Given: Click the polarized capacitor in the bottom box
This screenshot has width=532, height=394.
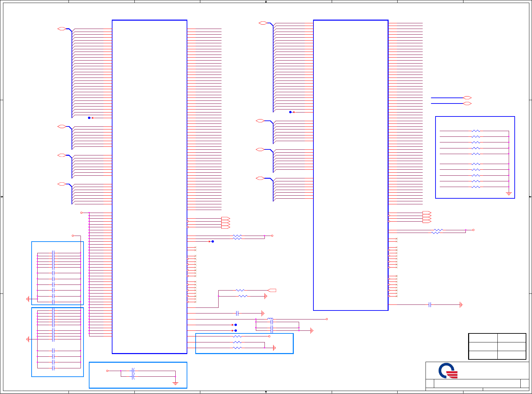Looking at the screenshot, I should [133, 373].
